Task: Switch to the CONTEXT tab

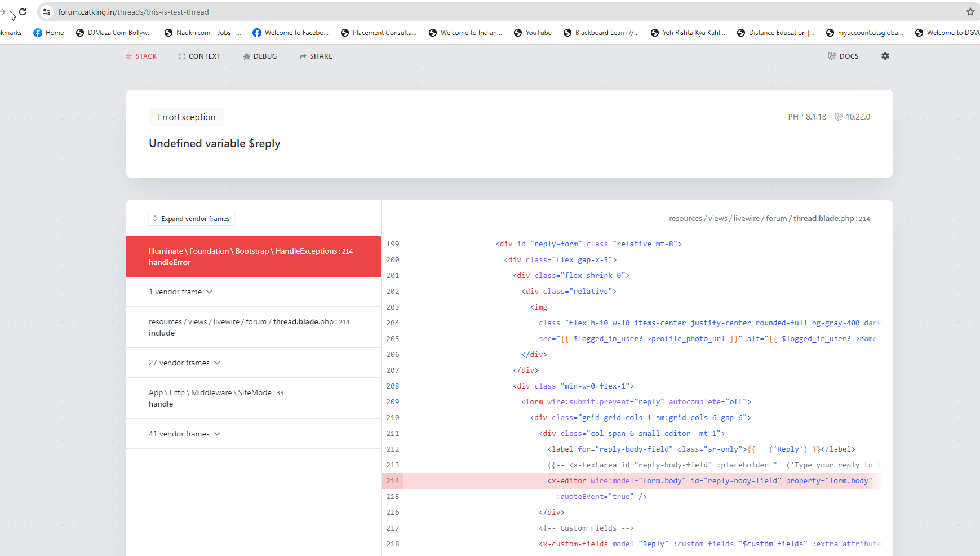Action: (x=199, y=56)
